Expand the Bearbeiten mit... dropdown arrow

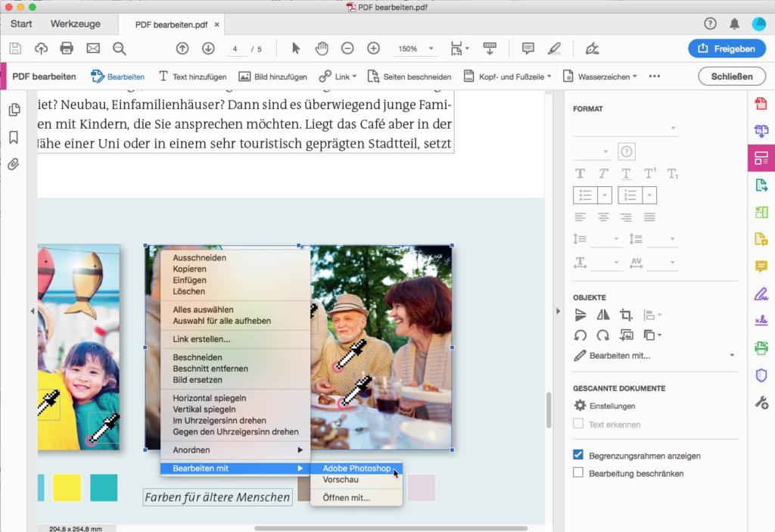tap(732, 355)
